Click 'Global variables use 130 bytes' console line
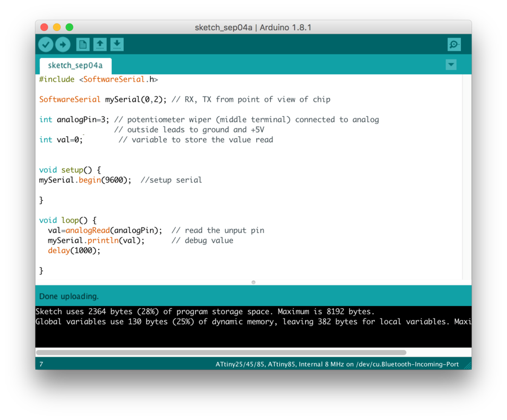Screen dimensions: 507x420 pos(253,321)
